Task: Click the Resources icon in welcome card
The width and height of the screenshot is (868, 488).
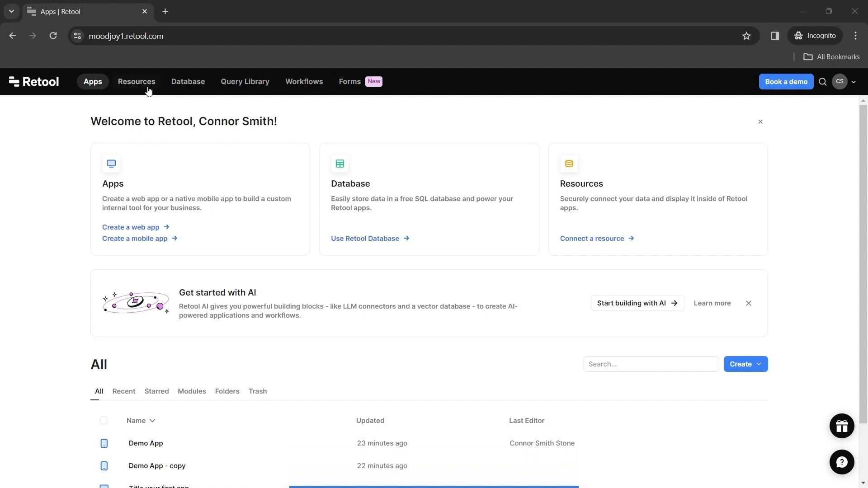Action: point(569,164)
